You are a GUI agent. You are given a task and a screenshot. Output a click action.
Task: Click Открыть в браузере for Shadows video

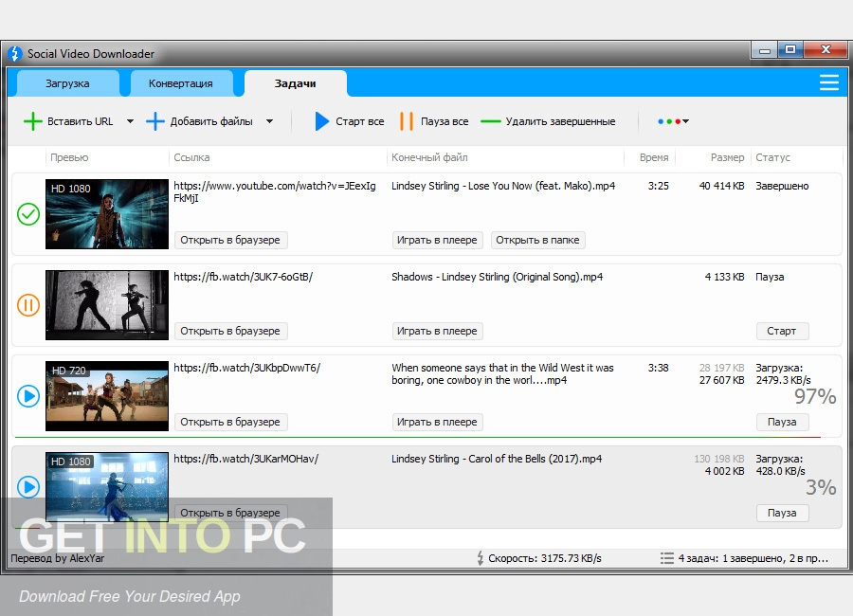tap(230, 331)
